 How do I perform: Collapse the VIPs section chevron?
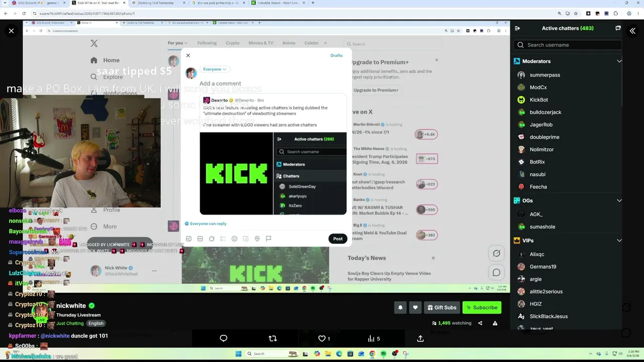[x=619, y=241]
